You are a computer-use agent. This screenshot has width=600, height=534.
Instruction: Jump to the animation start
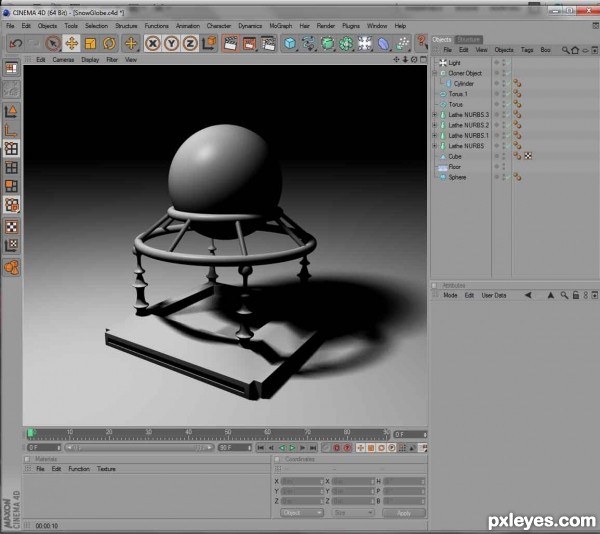(x=261, y=448)
